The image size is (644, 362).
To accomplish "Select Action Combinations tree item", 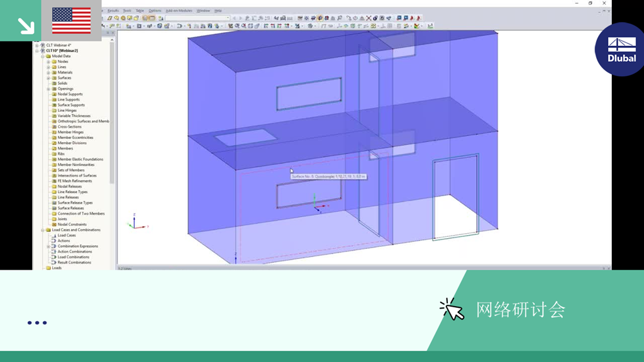I will [75, 251].
